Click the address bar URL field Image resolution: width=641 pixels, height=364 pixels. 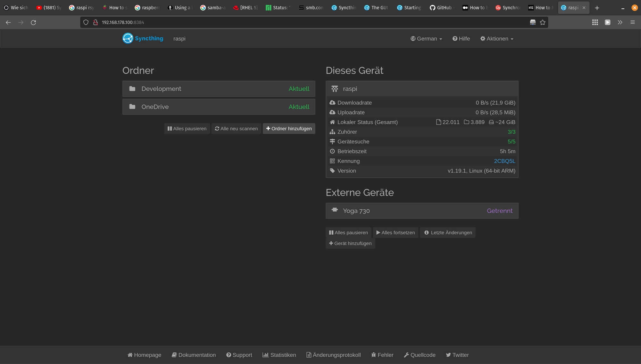(314, 22)
